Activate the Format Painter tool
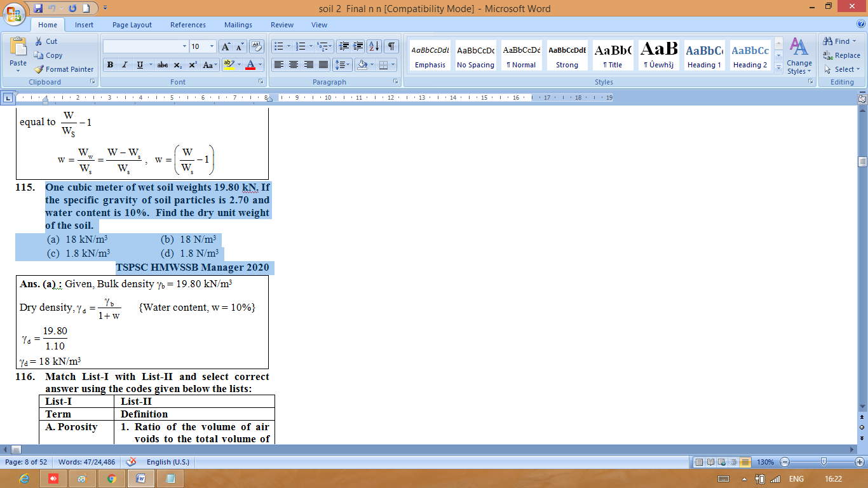 pyautogui.click(x=64, y=69)
